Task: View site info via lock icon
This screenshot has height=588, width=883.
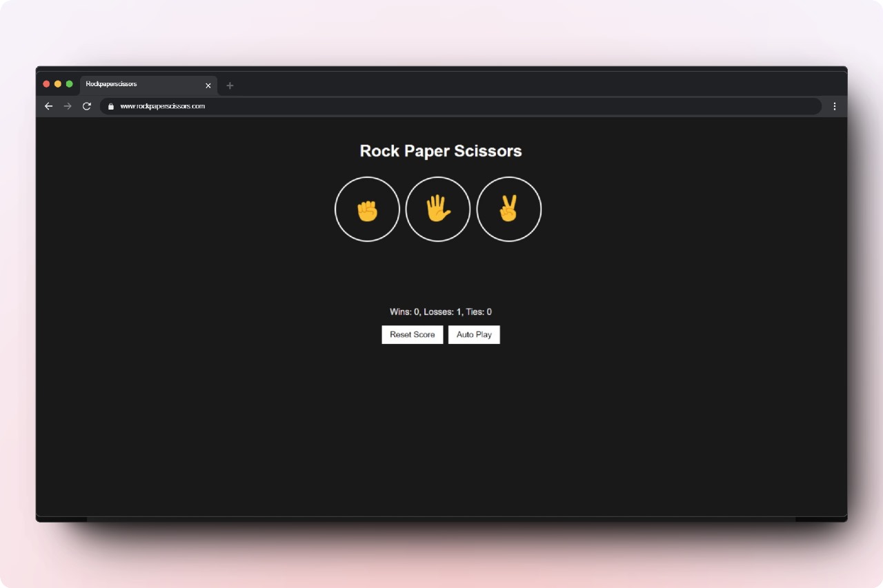Action: [110, 106]
